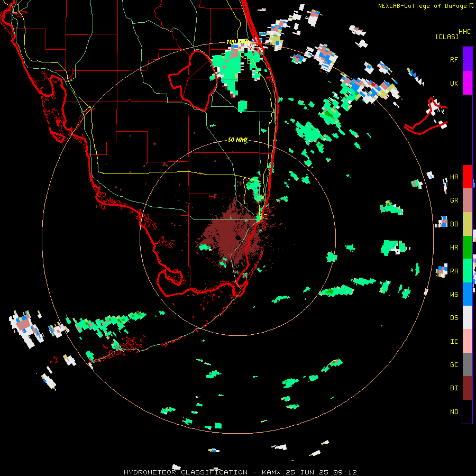Click the 50 NMI range ring label
Image resolution: width=476 pixels, height=476 pixels.
(x=237, y=140)
